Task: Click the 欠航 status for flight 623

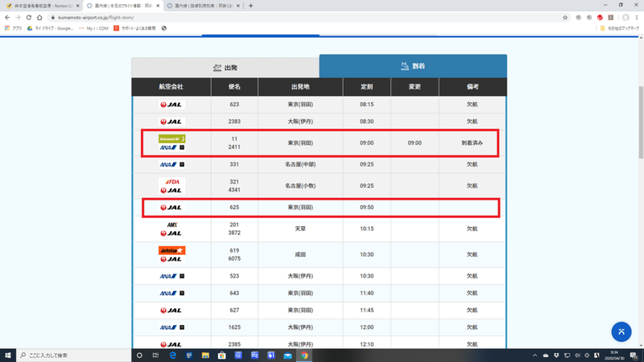Action: [x=472, y=105]
